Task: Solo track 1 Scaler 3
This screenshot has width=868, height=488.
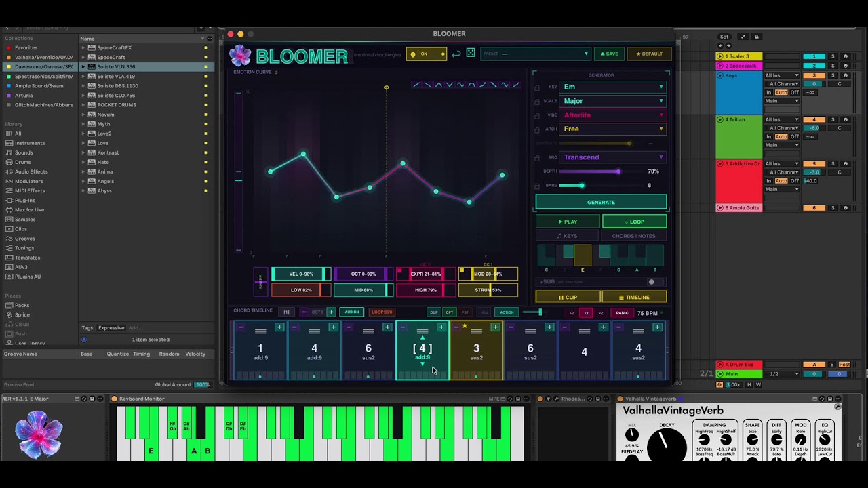Action: click(x=833, y=56)
